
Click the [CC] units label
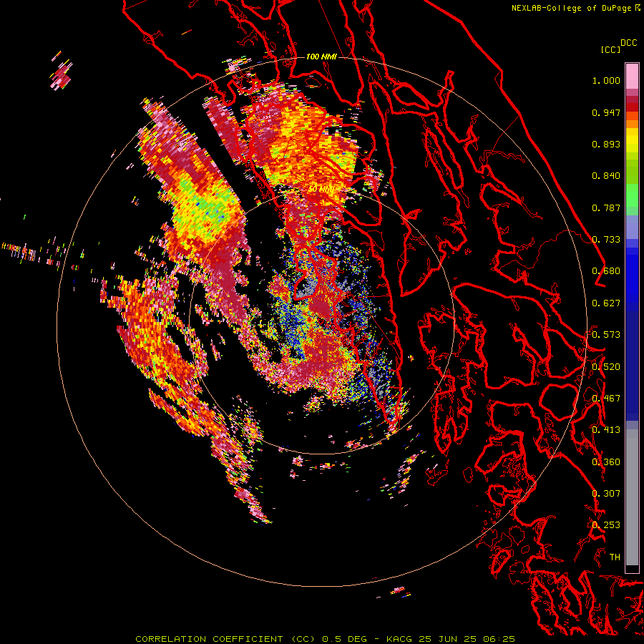click(611, 49)
